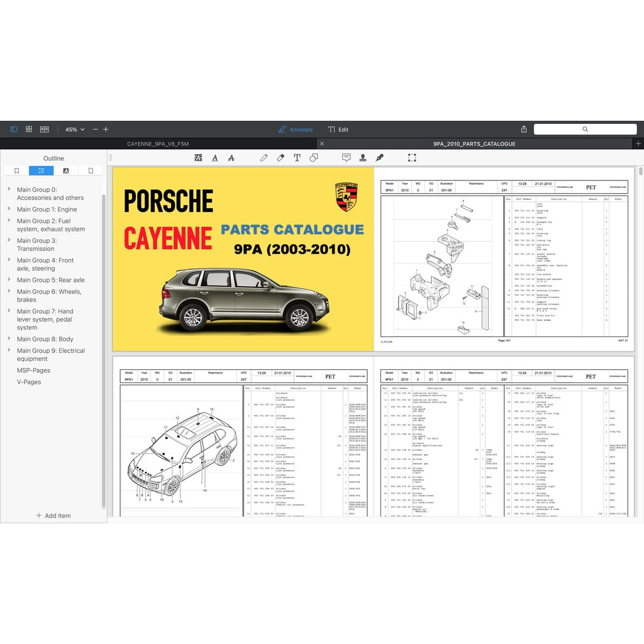The width and height of the screenshot is (644, 644).
Task: Select the eraser tool
Action: click(280, 158)
